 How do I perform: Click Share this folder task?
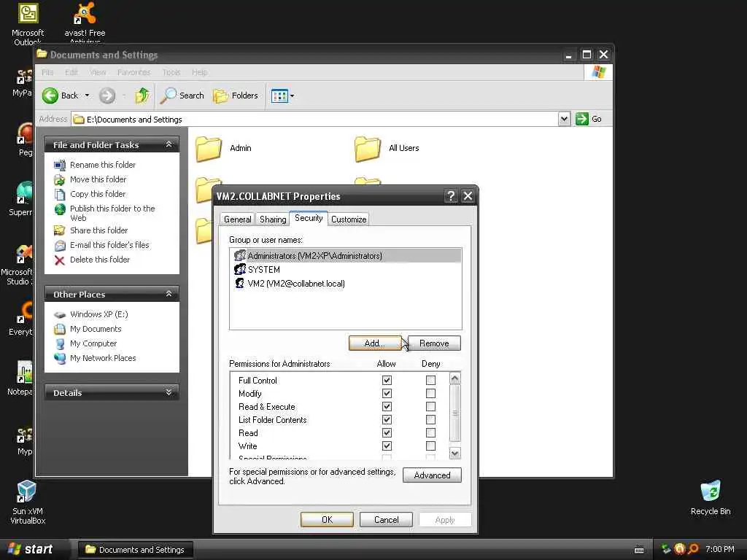[x=98, y=230]
